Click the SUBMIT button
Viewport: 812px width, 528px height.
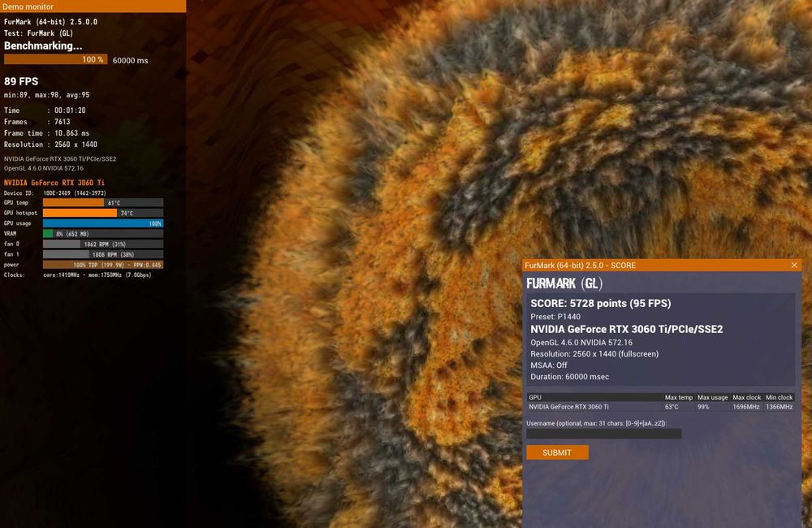(x=557, y=452)
